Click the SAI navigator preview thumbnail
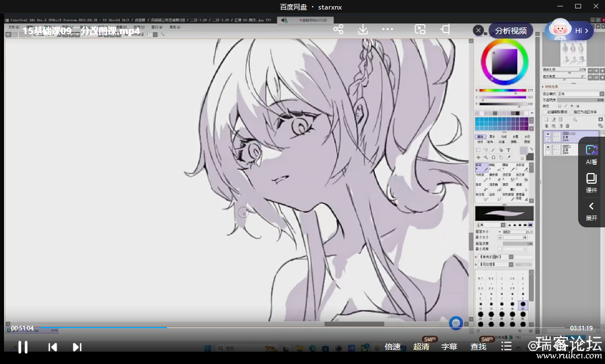The image size is (605, 364). (574, 54)
